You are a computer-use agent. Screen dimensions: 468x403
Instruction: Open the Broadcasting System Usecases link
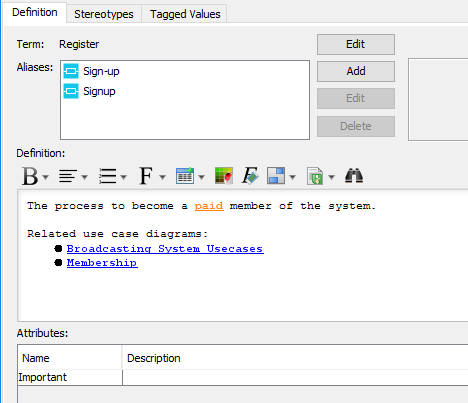point(165,249)
